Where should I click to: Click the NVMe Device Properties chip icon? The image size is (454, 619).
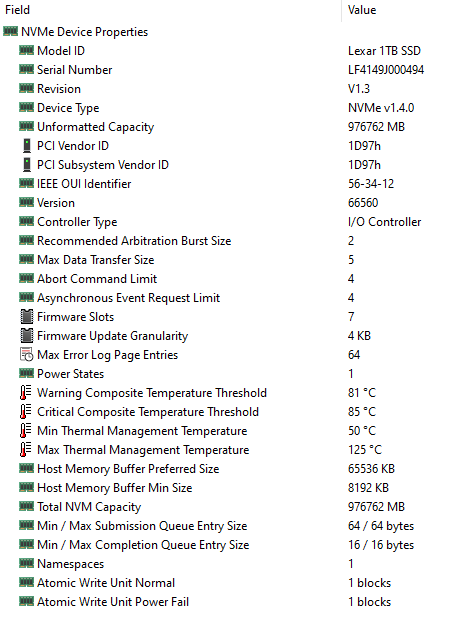(10, 31)
